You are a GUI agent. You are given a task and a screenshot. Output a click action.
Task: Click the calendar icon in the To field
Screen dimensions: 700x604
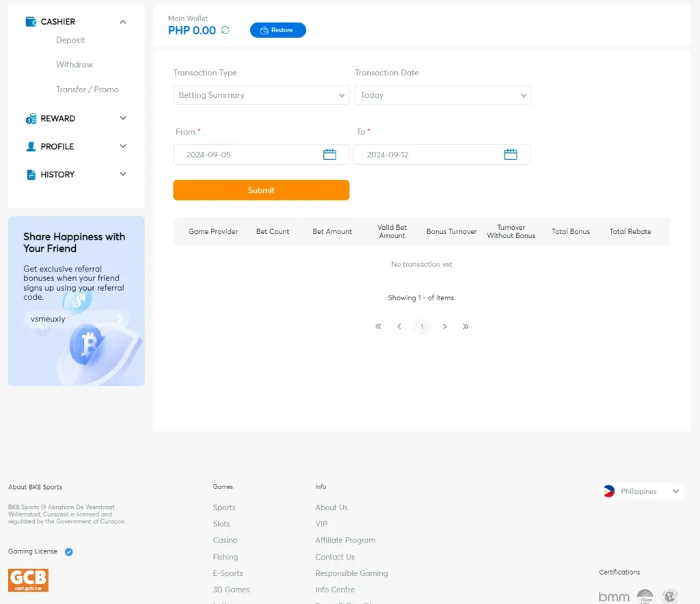coord(511,154)
